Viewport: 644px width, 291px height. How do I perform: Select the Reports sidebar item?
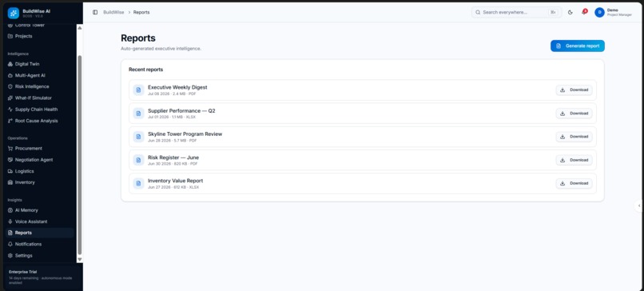coord(40,233)
